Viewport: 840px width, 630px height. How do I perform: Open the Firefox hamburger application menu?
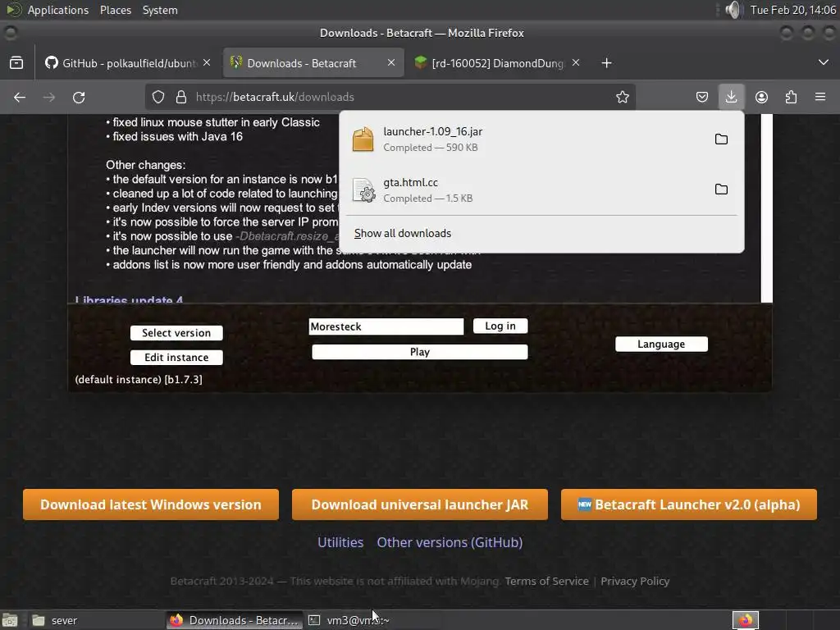pyautogui.click(x=820, y=97)
